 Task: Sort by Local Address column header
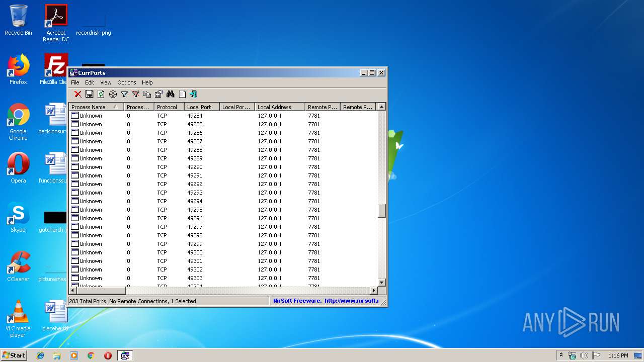280,107
